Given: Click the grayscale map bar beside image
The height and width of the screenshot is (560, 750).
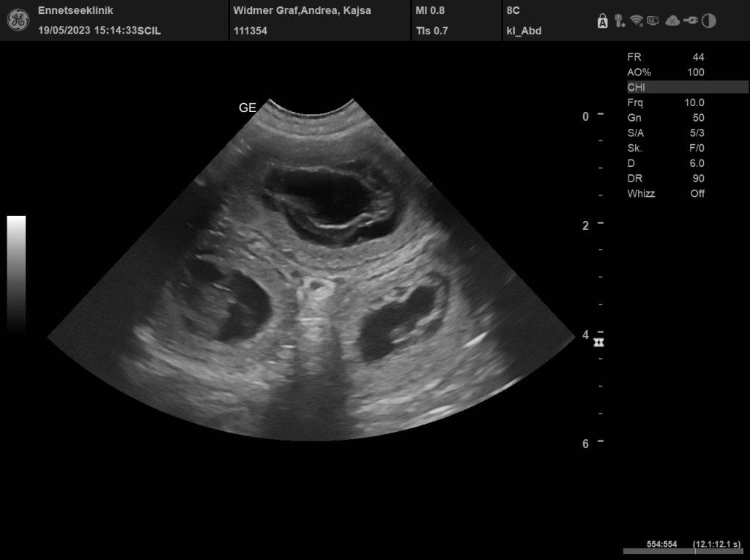Looking at the screenshot, I should 16,275.
